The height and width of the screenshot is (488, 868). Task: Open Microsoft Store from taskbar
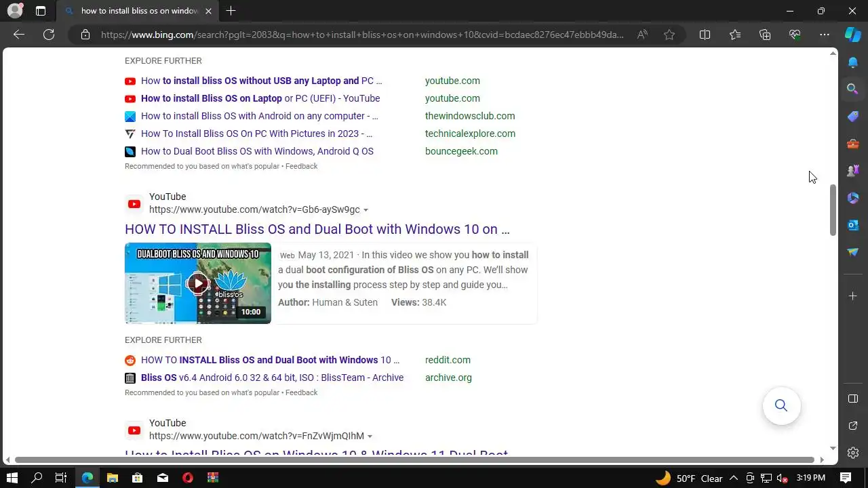(x=137, y=478)
